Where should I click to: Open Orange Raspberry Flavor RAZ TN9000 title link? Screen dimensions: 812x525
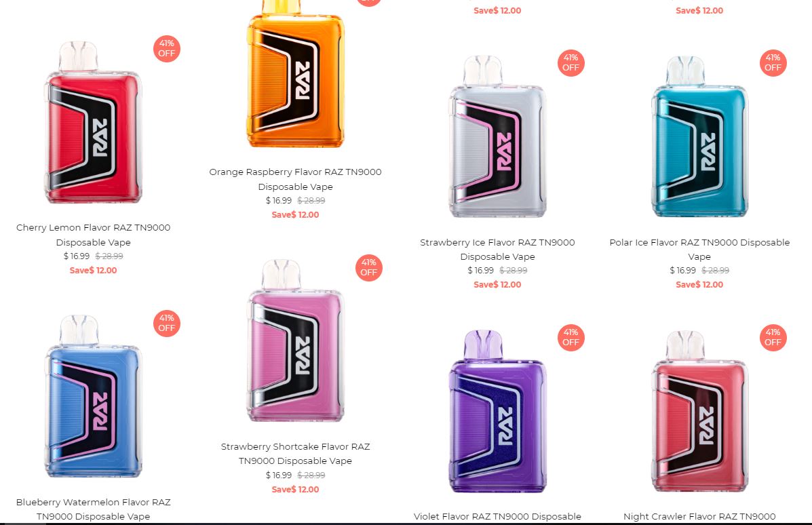pyautogui.click(x=295, y=179)
